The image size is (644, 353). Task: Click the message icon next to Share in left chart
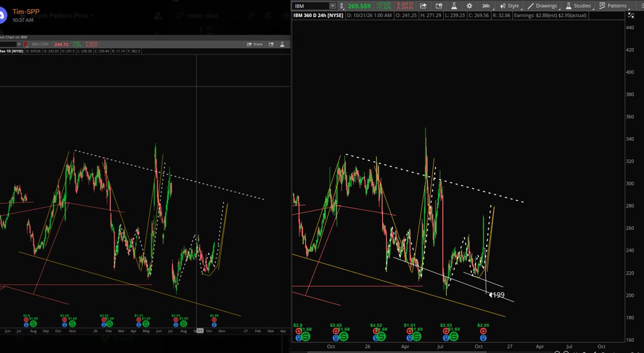(271, 45)
